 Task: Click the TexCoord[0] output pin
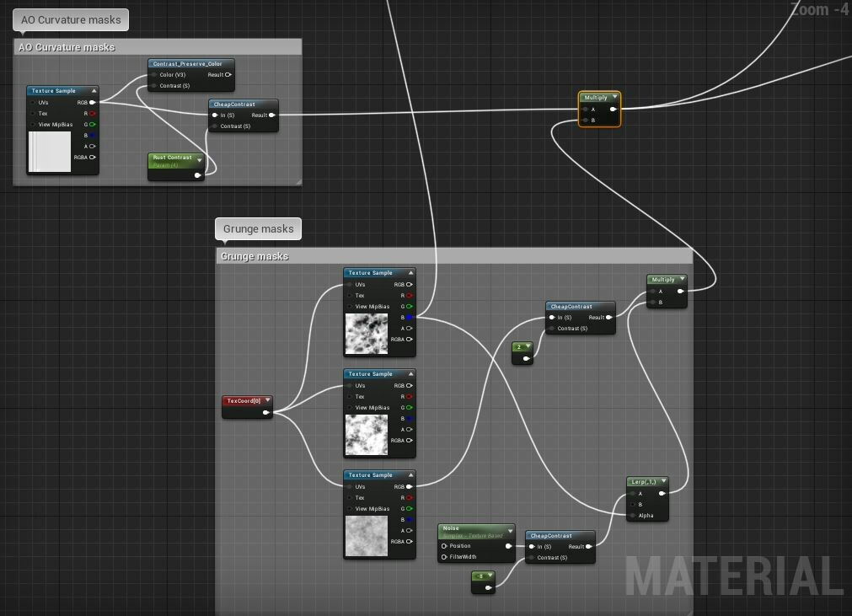(x=265, y=412)
